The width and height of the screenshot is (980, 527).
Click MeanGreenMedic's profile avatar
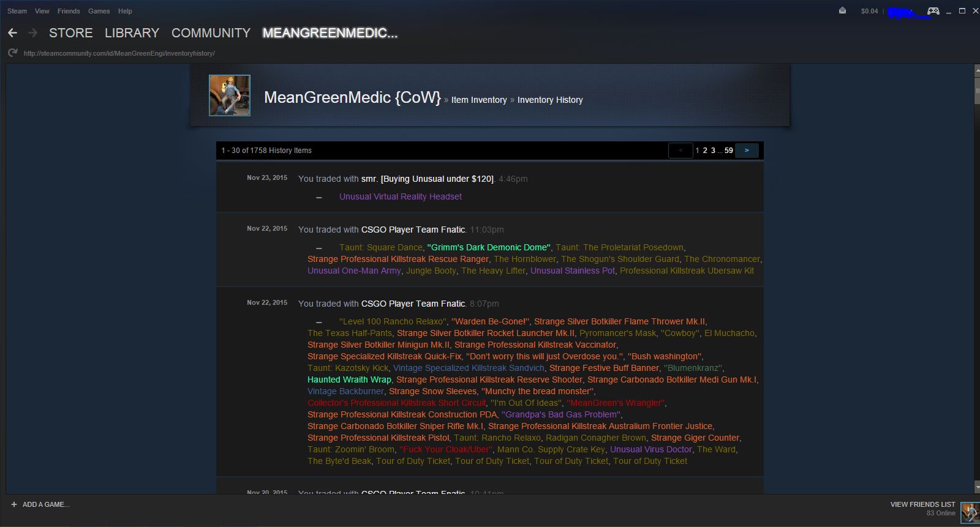click(x=230, y=95)
